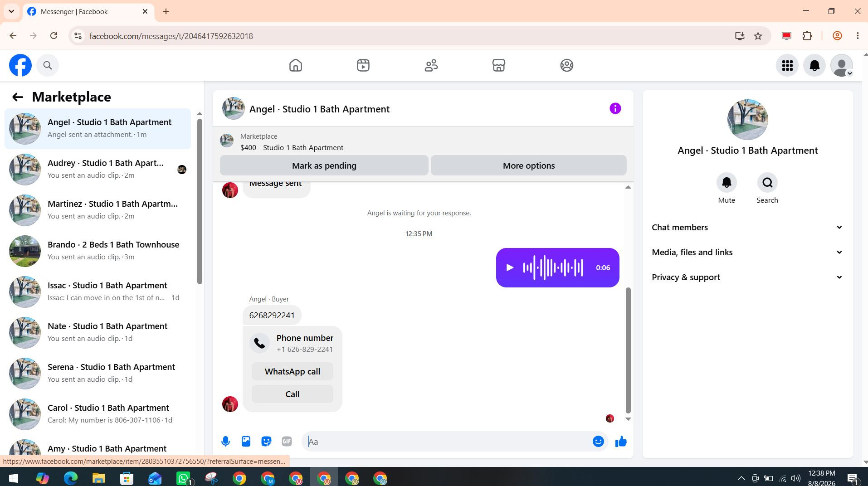868x486 pixels.
Task: Focus the message text box
Action: (x=447, y=442)
